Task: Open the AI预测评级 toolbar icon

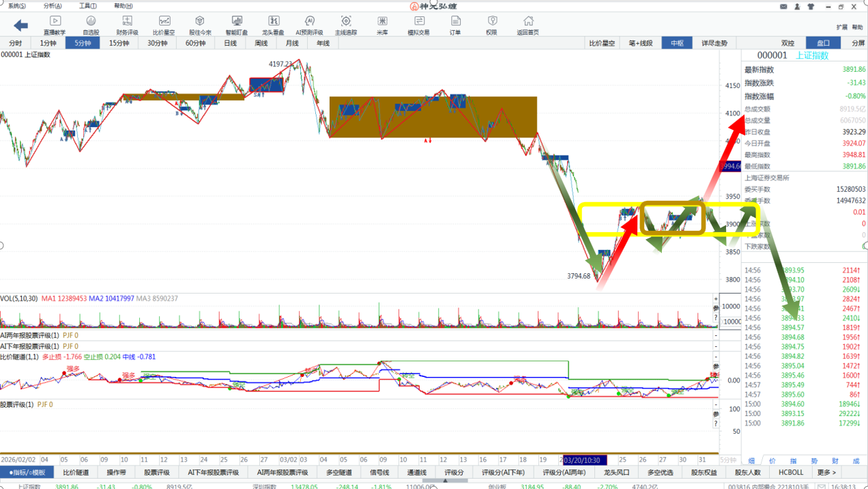Action: [x=309, y=25]
